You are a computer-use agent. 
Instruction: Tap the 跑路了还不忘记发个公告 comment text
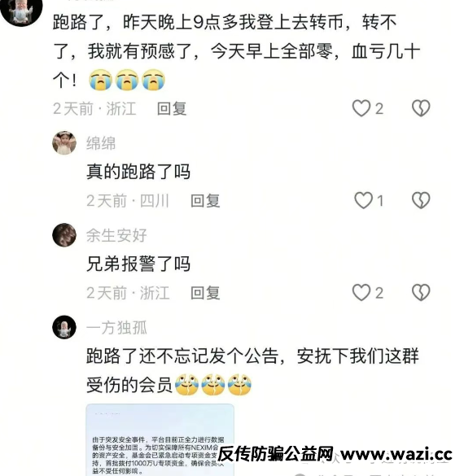coord(252,371)
